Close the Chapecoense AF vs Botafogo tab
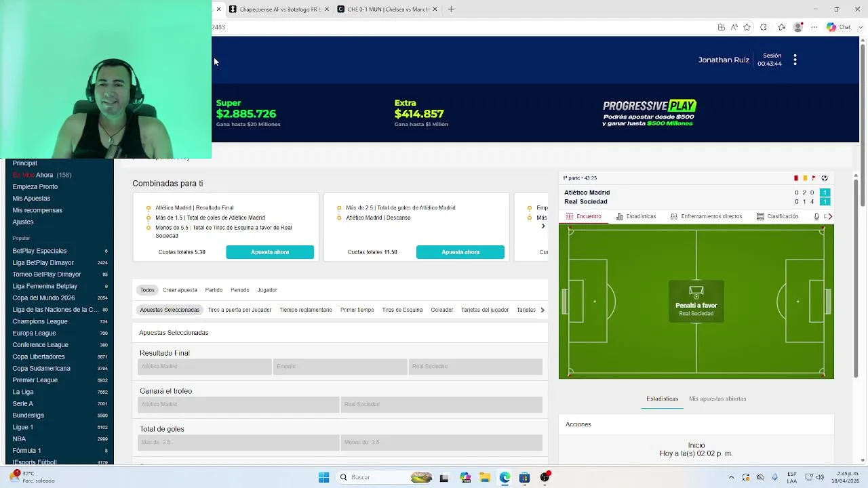Screen dimensions: 868x488 (x=327, y=9)
